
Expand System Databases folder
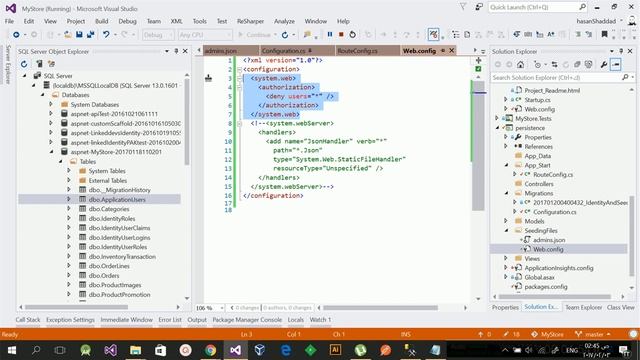click(x=51, y=104)
